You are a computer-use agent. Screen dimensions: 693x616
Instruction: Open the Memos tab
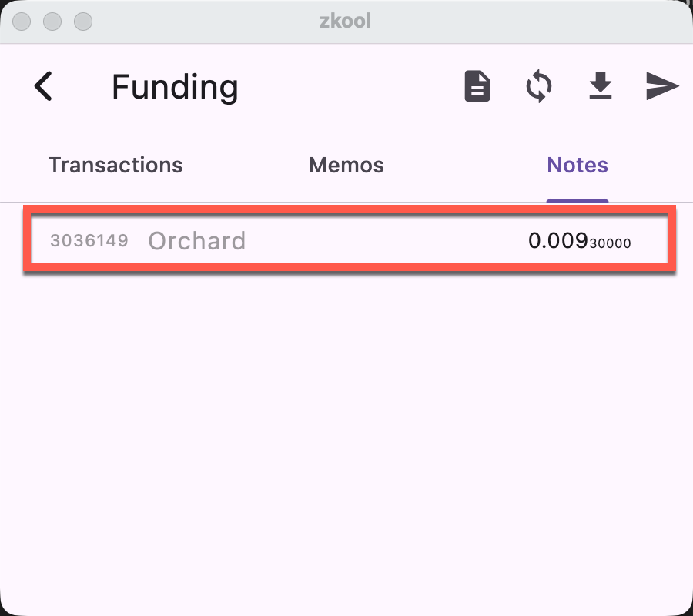pos(346,166)
